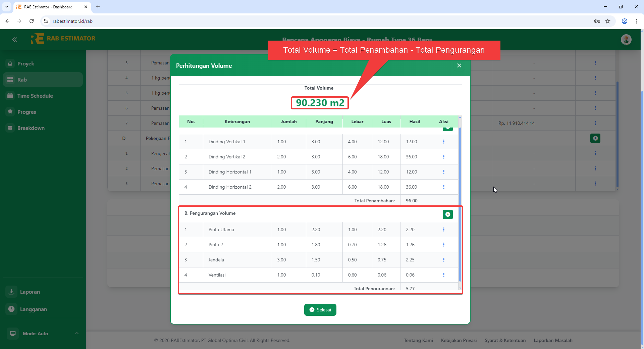Open action menu for Ventilasi row
This screenshot has height=349, width=644.
[x=443, y=275]
